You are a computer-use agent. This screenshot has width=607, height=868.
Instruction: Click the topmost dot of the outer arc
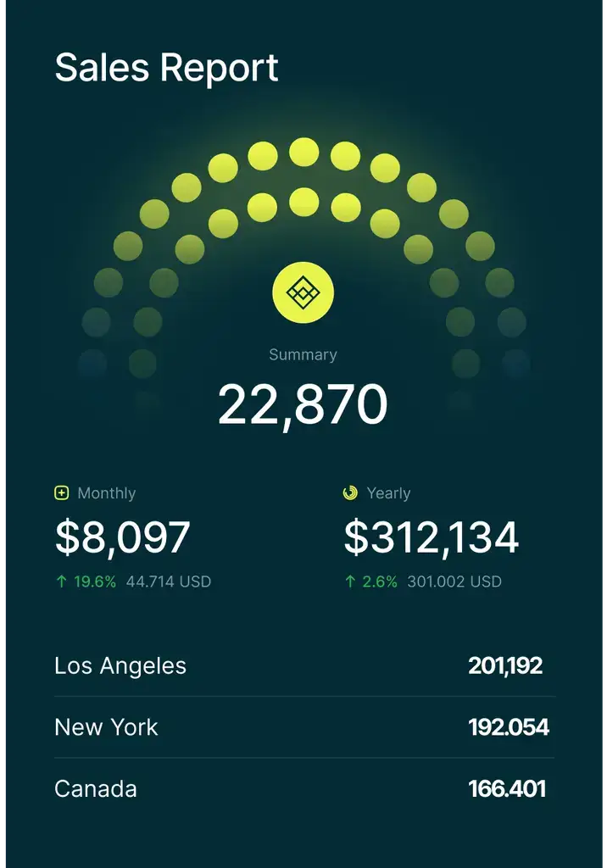click(303, 153)
